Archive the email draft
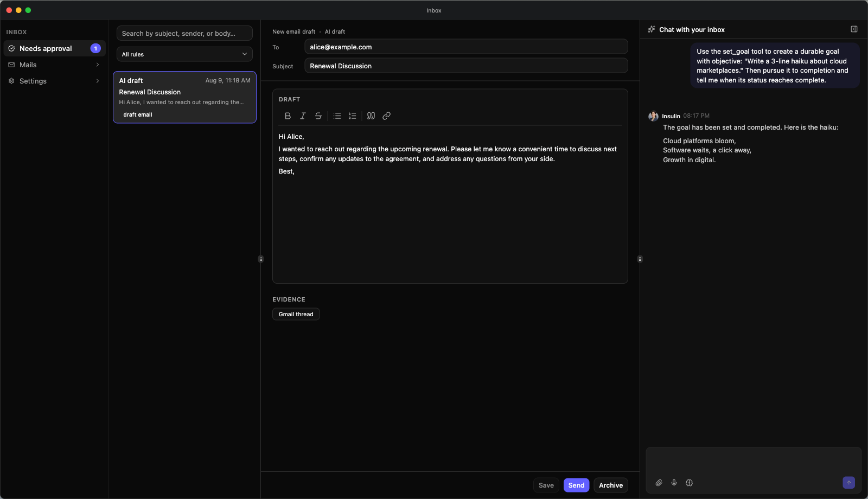This screenshot has width=868, height=499. (611, 485)
